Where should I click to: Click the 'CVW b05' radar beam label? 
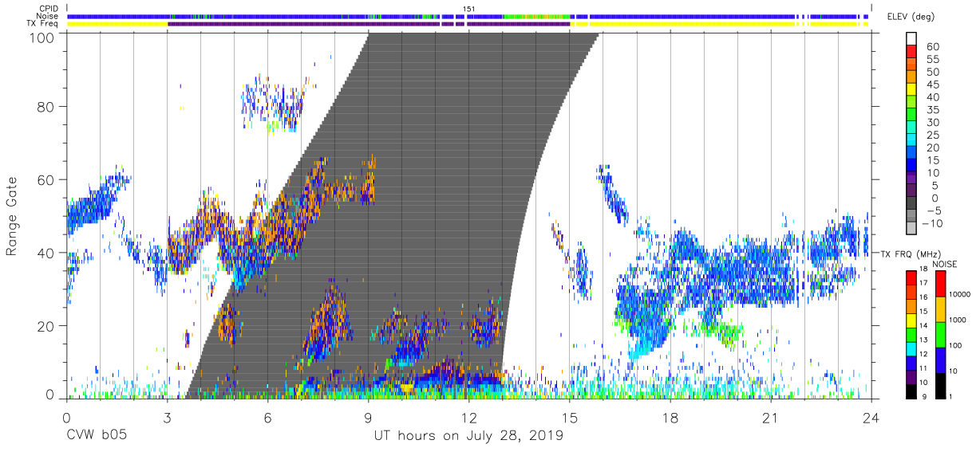click(x=96, y=436)
